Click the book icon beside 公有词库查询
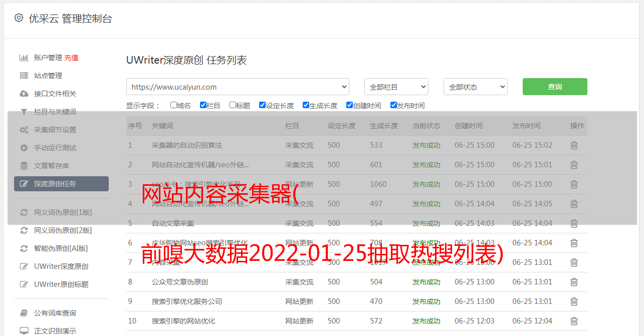This screenshot has width=644, height=336. coord(24,313)
